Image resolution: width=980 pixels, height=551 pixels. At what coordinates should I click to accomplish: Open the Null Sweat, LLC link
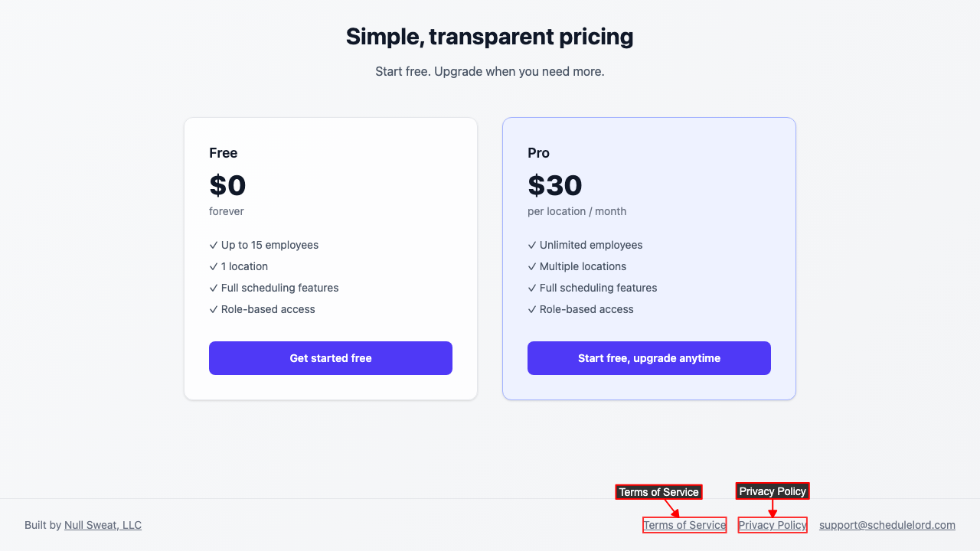click(x=103, y=525)
